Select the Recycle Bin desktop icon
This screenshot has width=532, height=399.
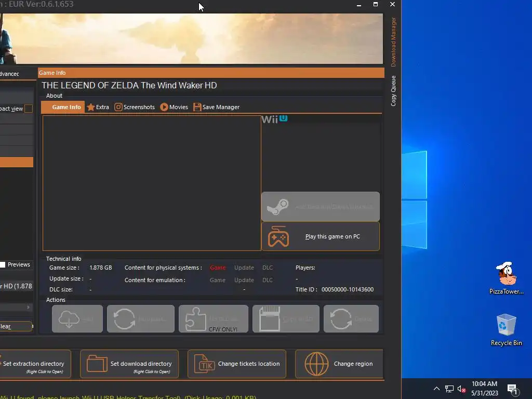[x=506, y=330]
